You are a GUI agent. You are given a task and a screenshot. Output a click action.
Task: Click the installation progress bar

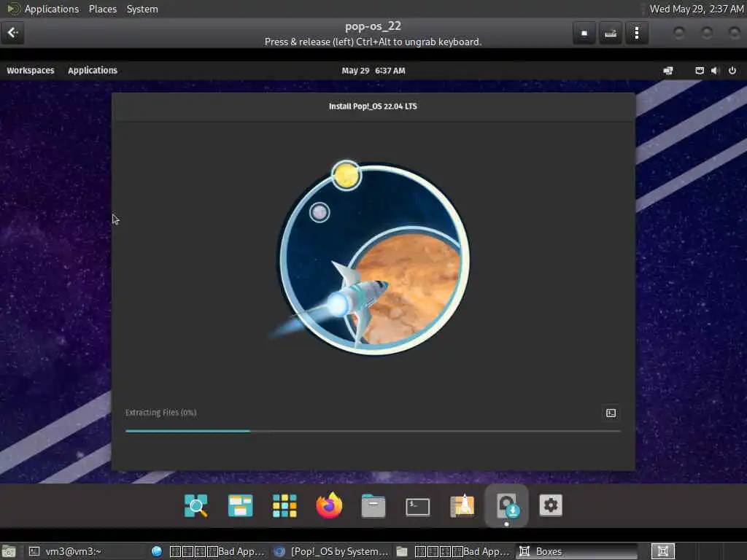[373, 431]
